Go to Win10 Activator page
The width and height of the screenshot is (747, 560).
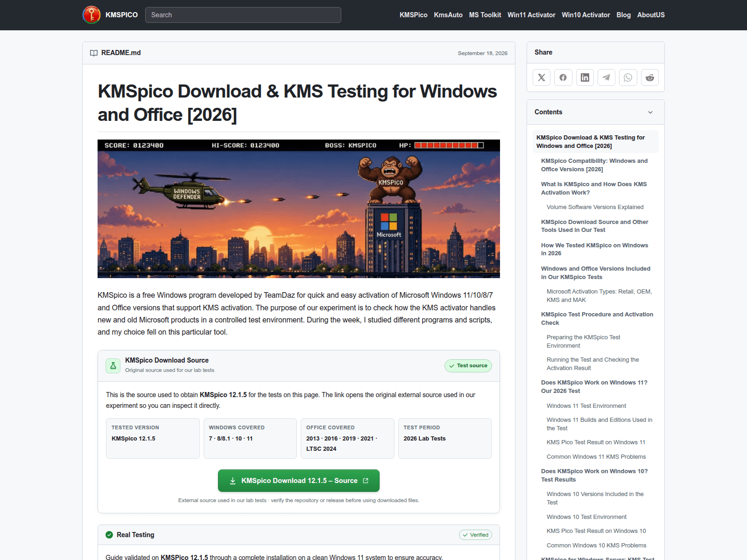(586, 15)
